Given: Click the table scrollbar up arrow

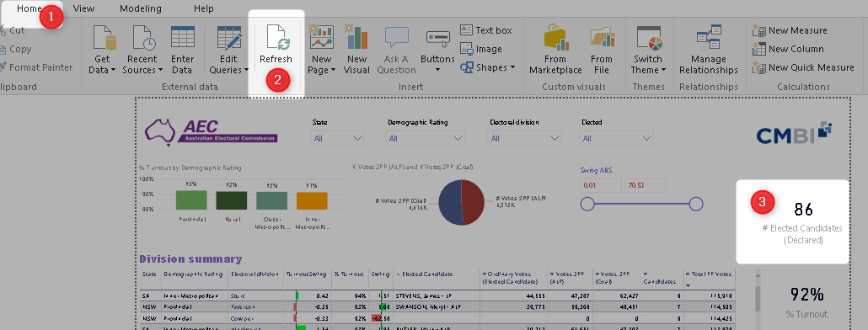Looking at the screenshot, I should (758, 274).
